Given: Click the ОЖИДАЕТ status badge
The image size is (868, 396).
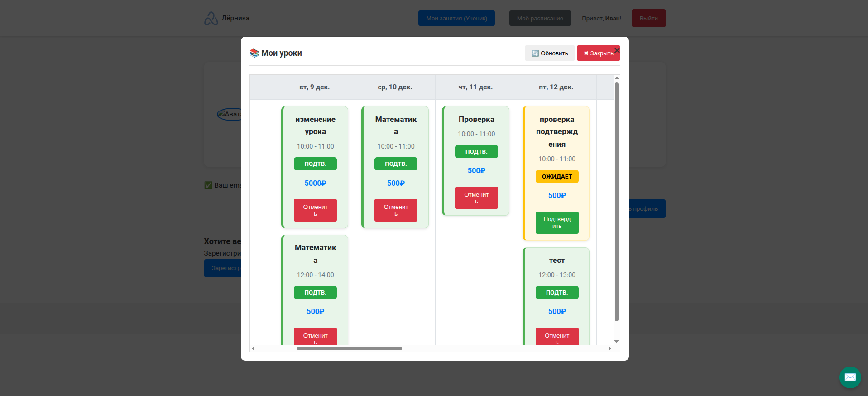Looking at the screenshot, I should coord(557,176).
